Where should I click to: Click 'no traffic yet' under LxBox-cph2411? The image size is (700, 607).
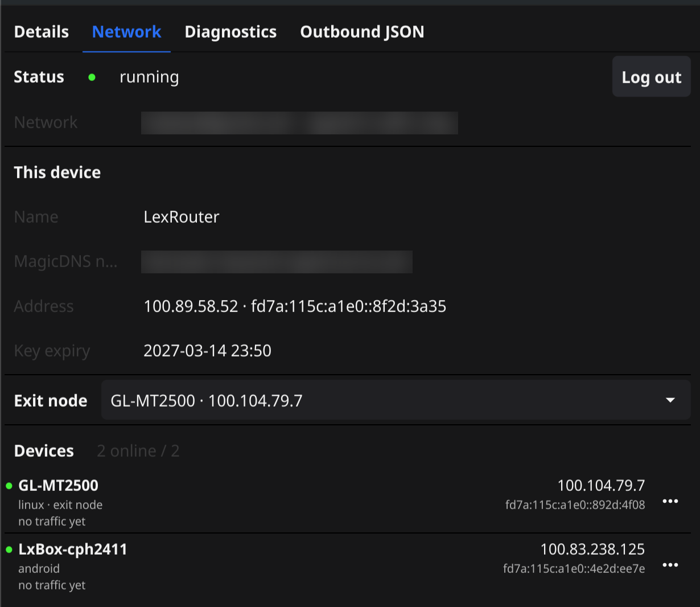point(52,585)
